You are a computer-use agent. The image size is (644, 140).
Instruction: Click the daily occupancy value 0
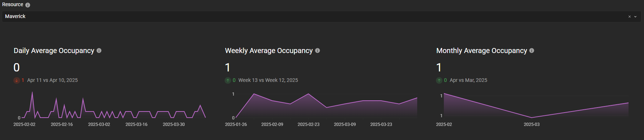pos(17,67)
